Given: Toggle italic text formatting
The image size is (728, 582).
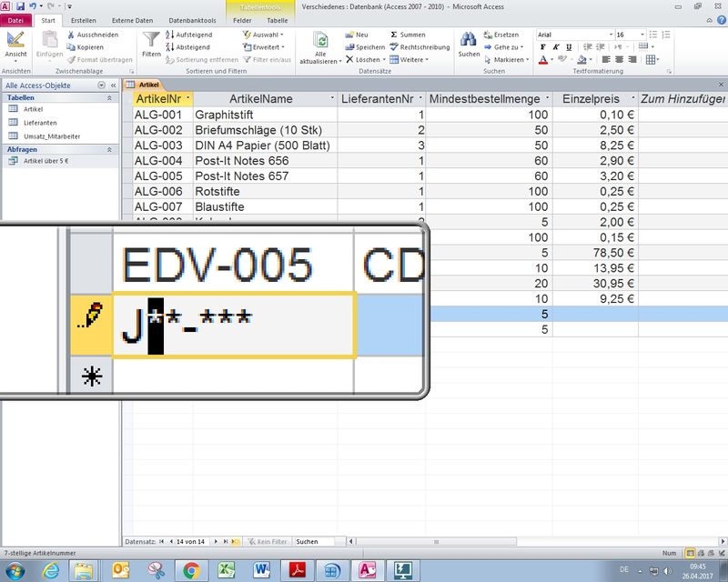Looking at the screenshot, I should [x=553, y=47].
